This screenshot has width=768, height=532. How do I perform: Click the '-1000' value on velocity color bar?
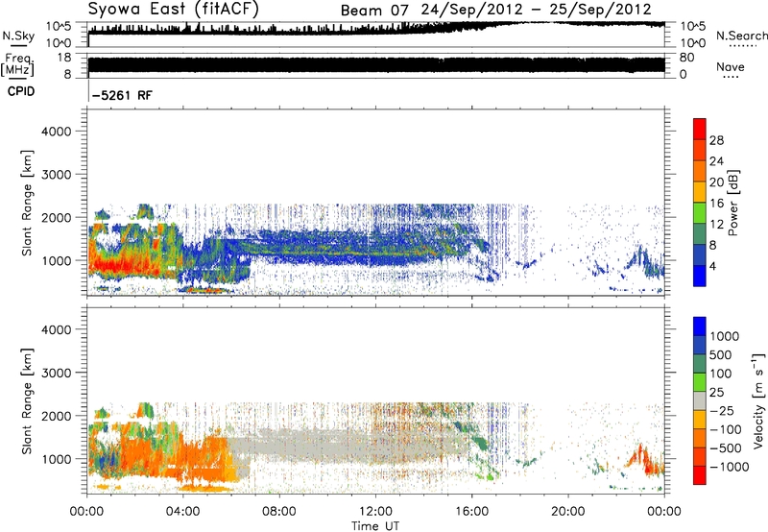click(730, 467)
